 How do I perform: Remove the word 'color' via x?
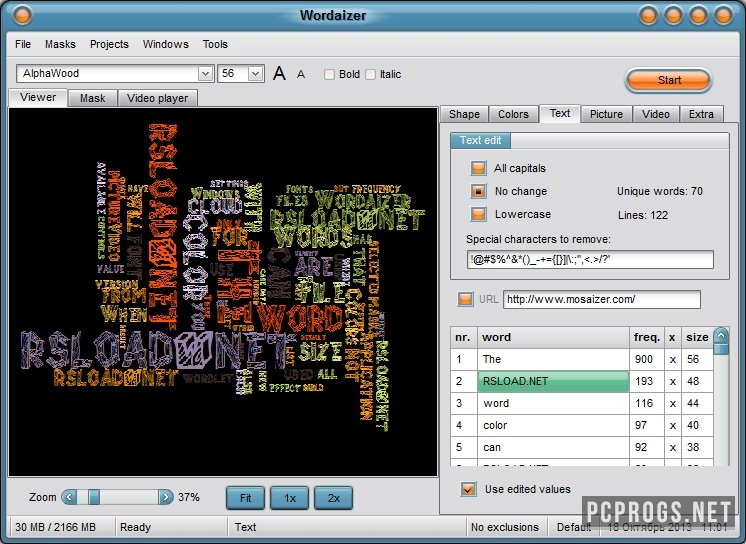[x=672, y=425]
